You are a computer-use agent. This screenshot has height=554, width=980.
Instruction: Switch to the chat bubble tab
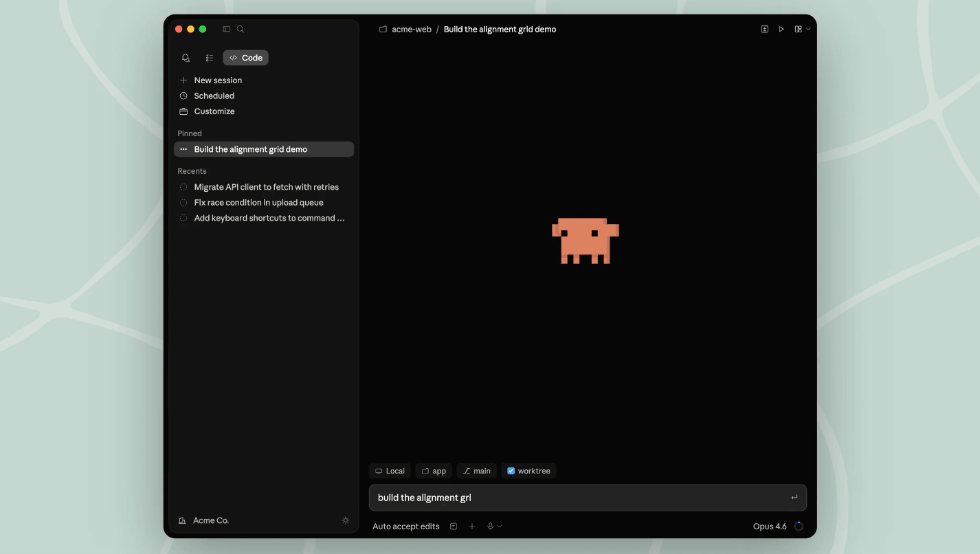coord(186,58)
